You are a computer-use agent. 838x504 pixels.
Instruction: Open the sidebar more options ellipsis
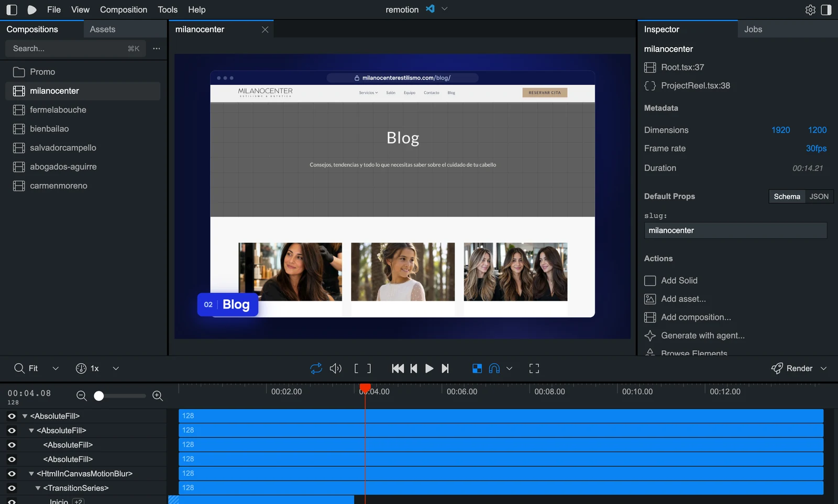pyautogui.click(x=157, y=48)
